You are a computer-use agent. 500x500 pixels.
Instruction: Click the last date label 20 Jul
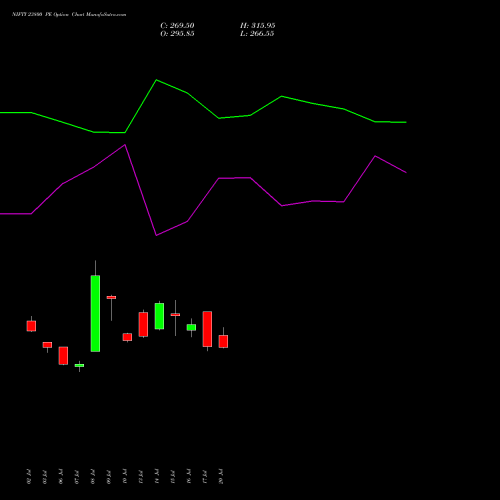pyautogui.click(x=221, y=477)
